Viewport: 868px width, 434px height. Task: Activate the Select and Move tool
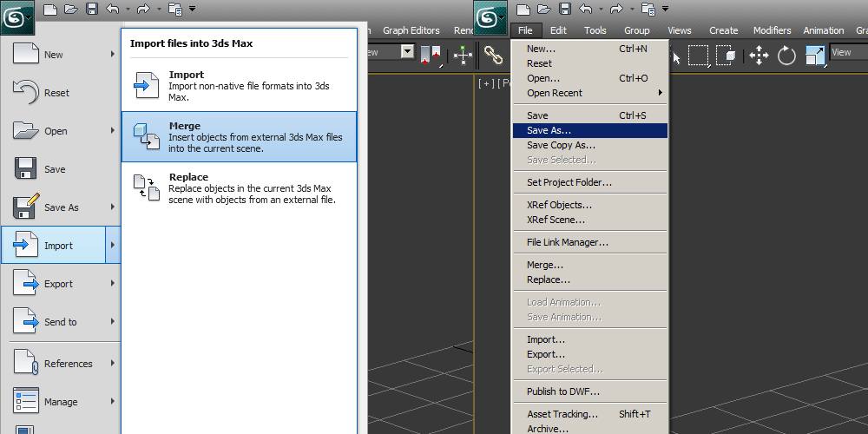coord(759,56)
